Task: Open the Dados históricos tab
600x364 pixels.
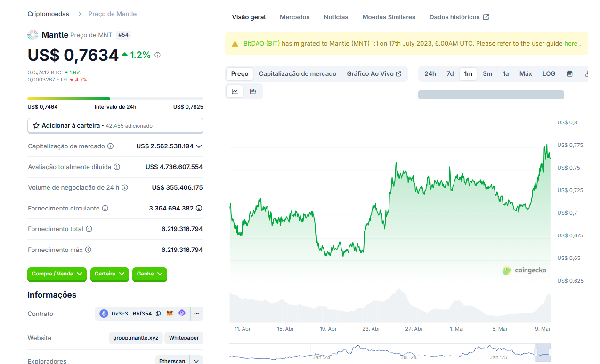Action: (x=459, y=17)
